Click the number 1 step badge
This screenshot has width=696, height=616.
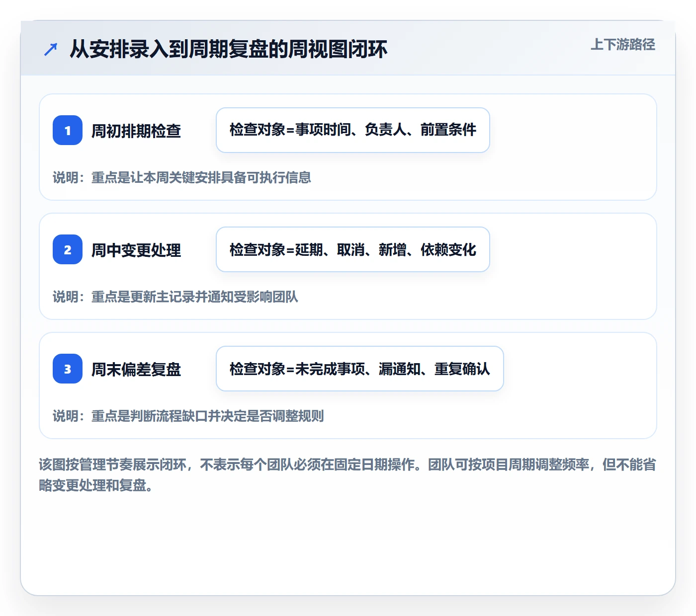[x=68, y=130]
